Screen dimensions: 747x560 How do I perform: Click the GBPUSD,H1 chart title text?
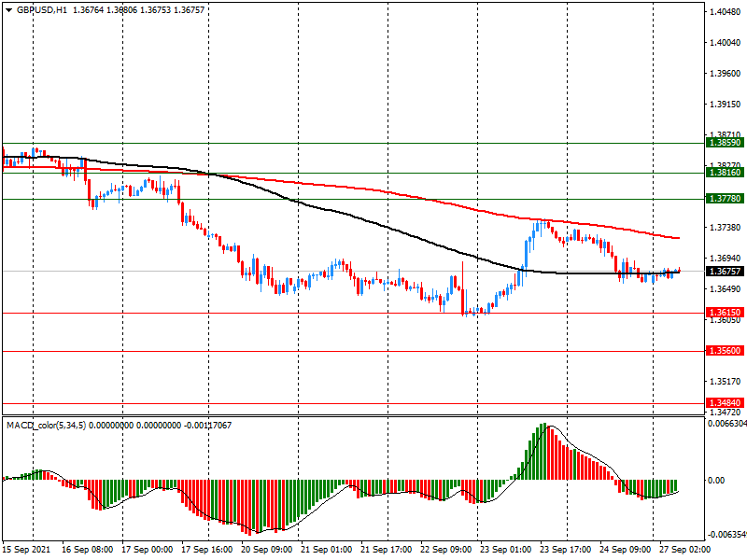[x=42, y=10]
